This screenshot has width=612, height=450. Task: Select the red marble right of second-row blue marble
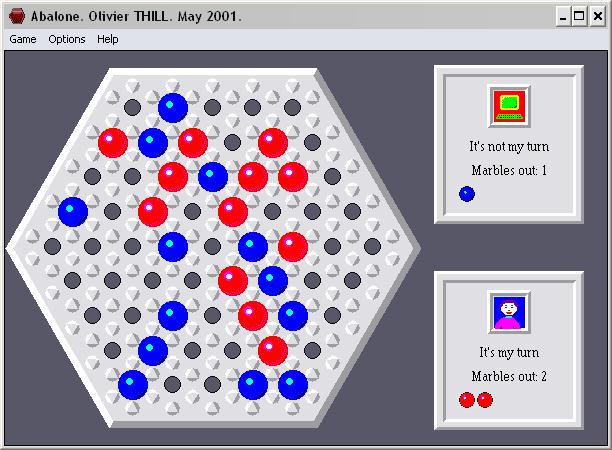[x=193, y=143]
